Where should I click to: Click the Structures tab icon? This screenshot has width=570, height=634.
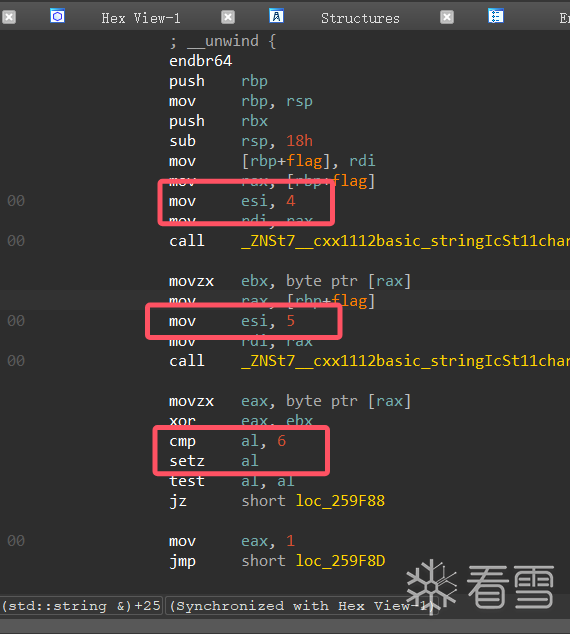coord(277,16)
